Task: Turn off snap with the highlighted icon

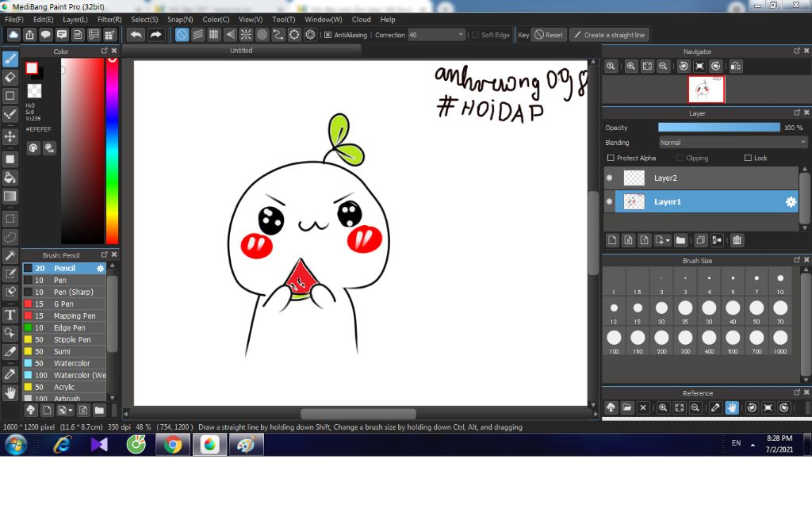Action: (182, 35)
